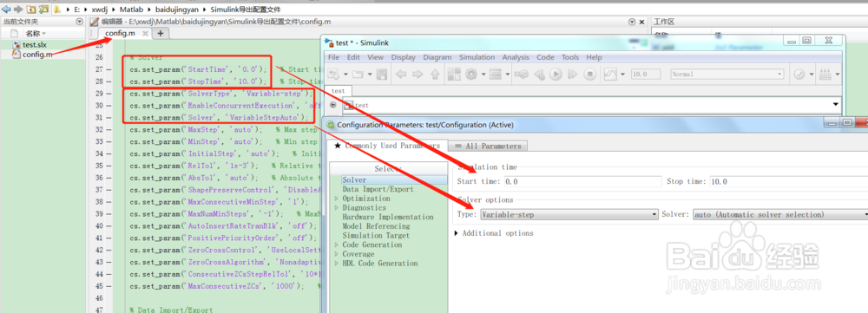Open arrow beside Build Model icon
Screen dimensions: 868x313
tap(838, 74)
